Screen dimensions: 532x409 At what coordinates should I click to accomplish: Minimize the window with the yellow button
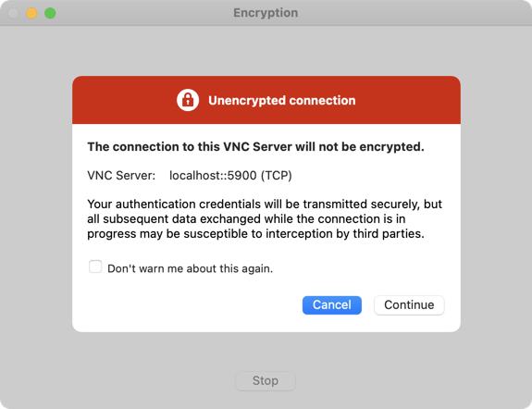[31, 13]
